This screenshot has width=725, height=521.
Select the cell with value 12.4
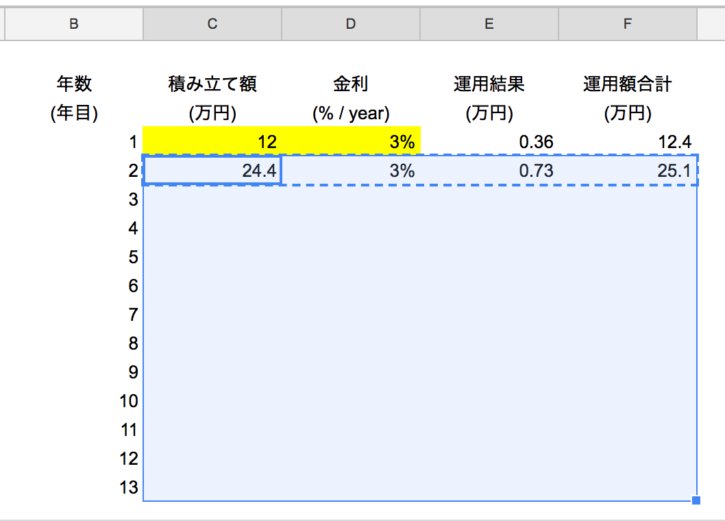(627, 142)
